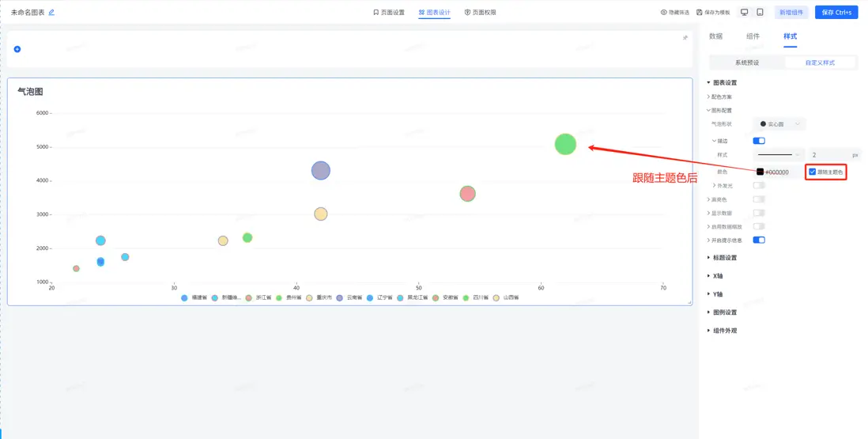
Task: Click the blue plus icon in the filter bar
Action: click(x=17, y=49)
